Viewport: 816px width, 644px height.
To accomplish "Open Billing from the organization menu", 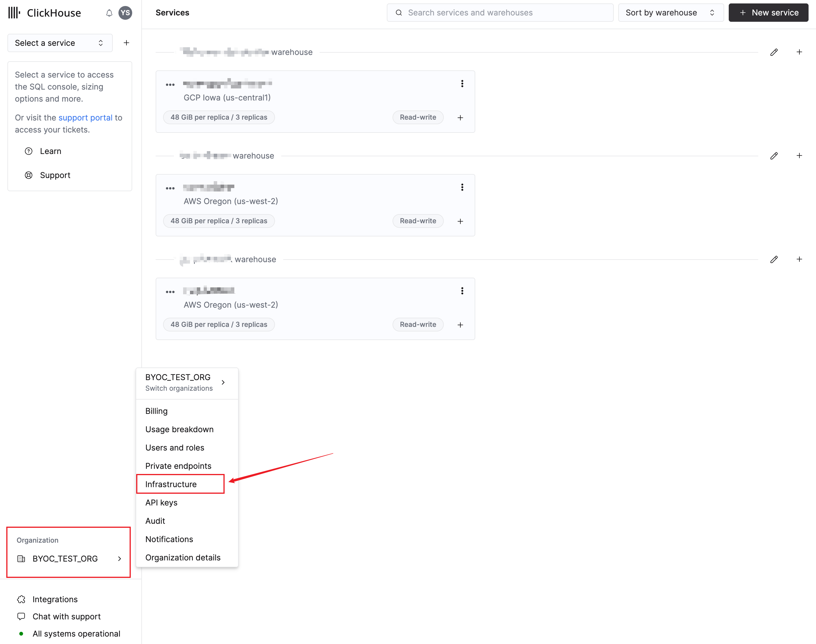I will [156, 411].
